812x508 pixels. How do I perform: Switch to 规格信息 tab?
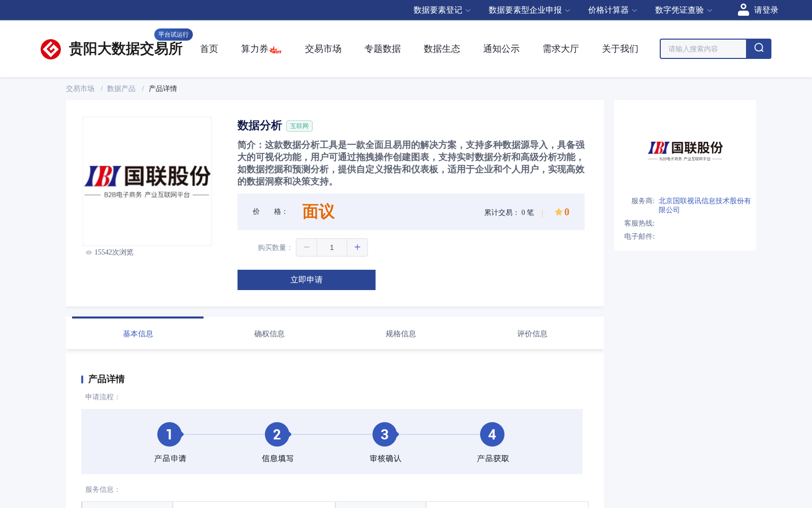401,334
